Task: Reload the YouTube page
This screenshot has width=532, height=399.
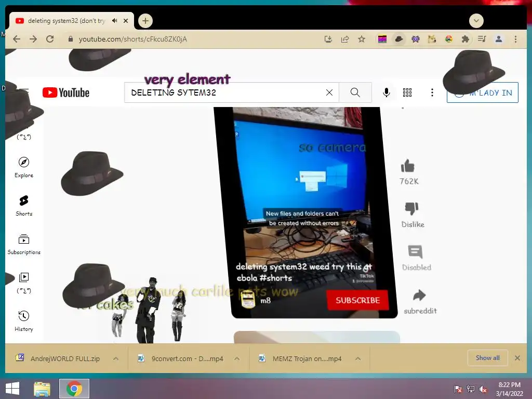Action: pyautogui.click(x=50, y=39)
